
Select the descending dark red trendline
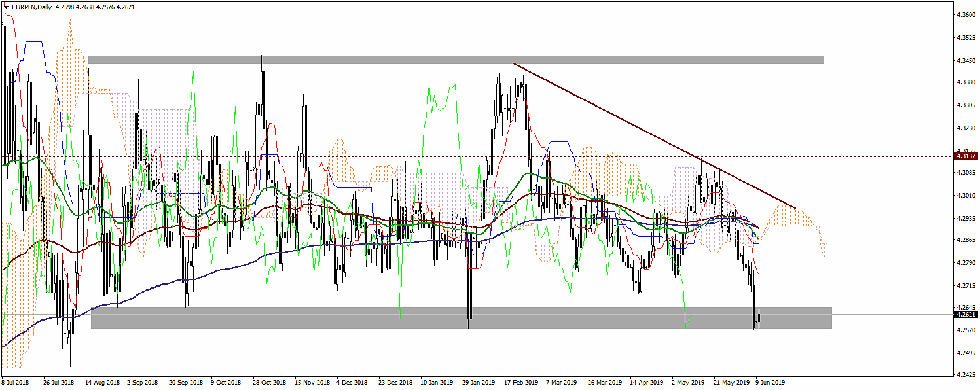(655, 136)
